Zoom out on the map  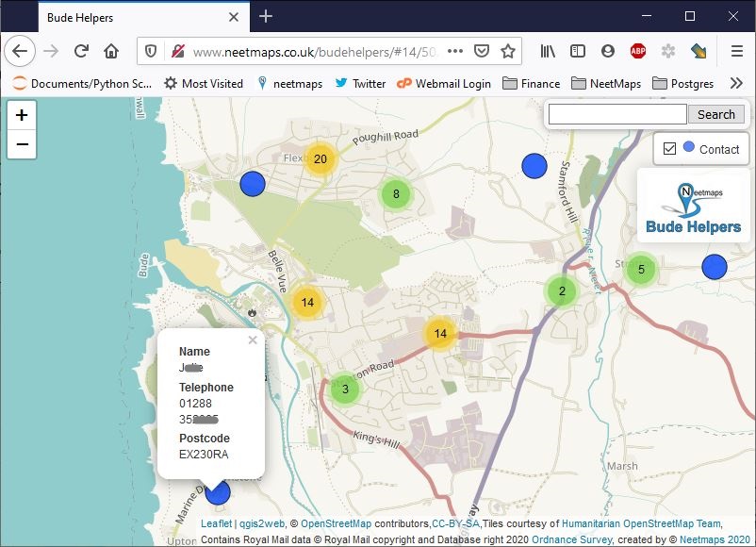[x=22, y=144]
